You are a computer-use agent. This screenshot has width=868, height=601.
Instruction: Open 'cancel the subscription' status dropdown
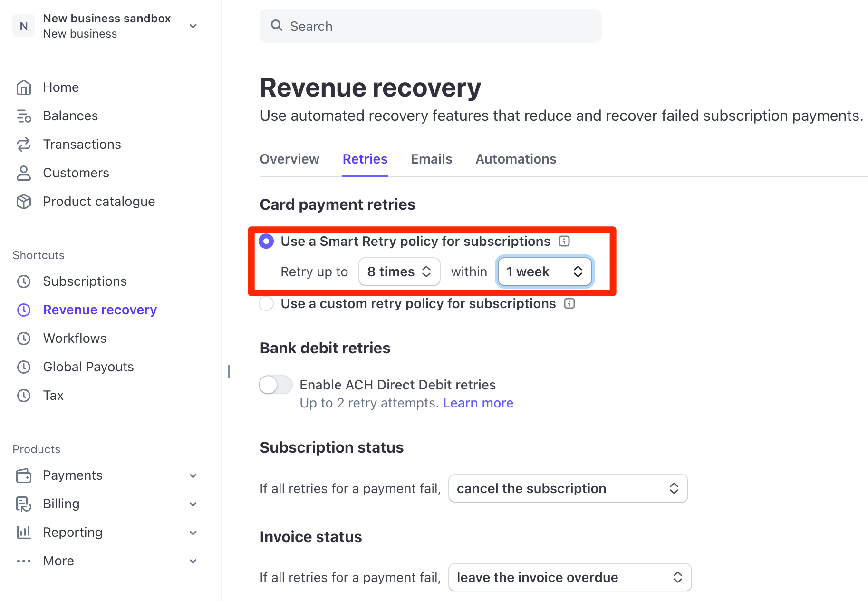[x=568, y=488]
